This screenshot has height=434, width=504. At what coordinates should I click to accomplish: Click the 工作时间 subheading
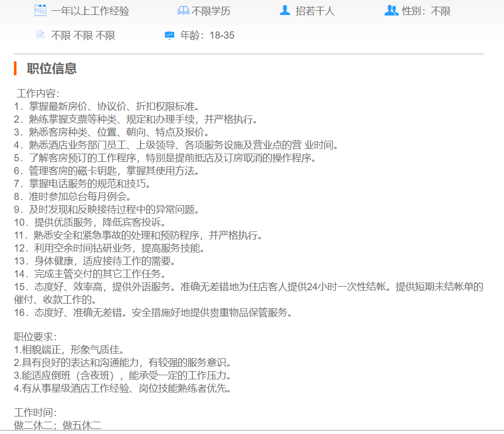pyautogui.click(x=35, y=412)
